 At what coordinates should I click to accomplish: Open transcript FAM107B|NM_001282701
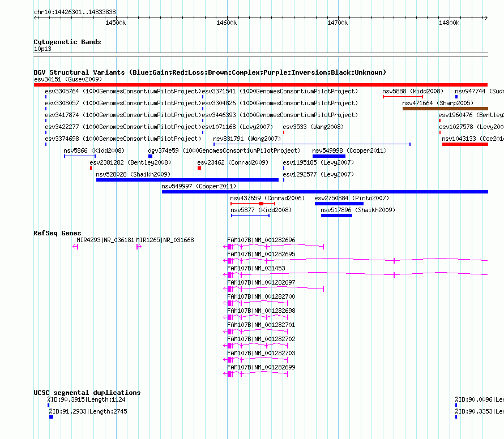click(x=261, y=325)
